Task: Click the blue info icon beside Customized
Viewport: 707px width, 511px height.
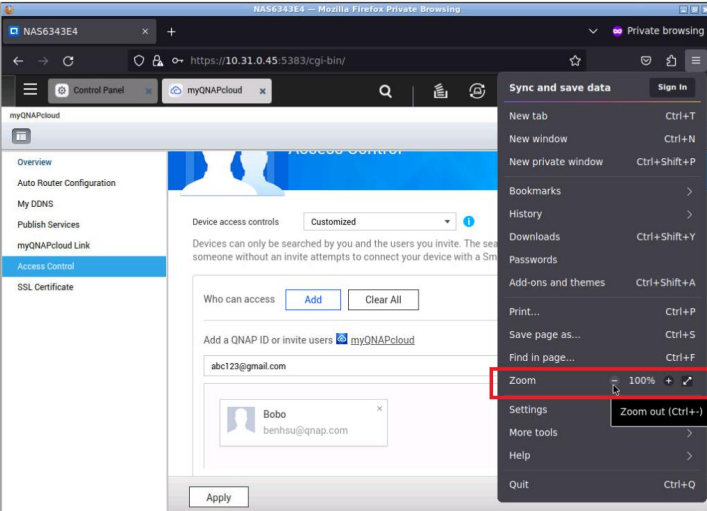Action: [x=469, y=222]
